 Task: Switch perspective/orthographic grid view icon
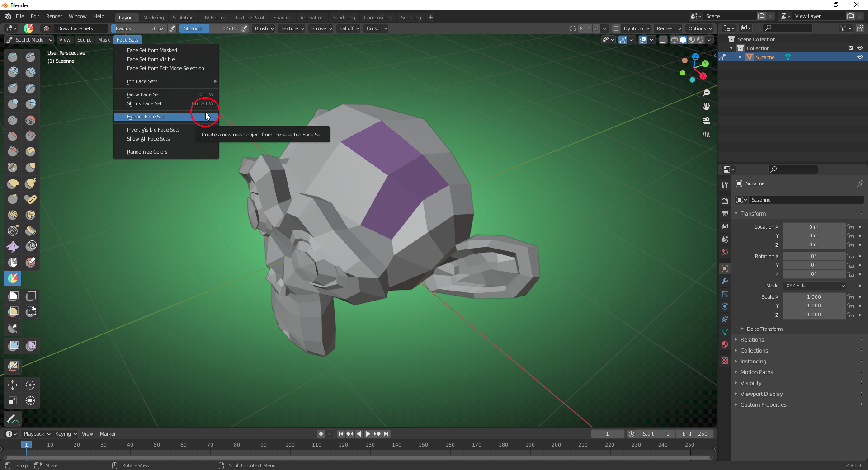(x=706, y=135)
